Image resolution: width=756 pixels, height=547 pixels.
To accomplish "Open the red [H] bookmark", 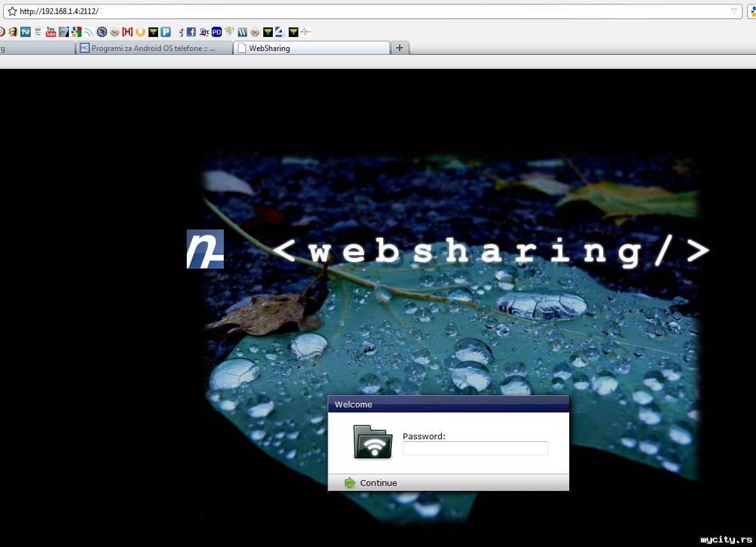I will coord(127,32).
